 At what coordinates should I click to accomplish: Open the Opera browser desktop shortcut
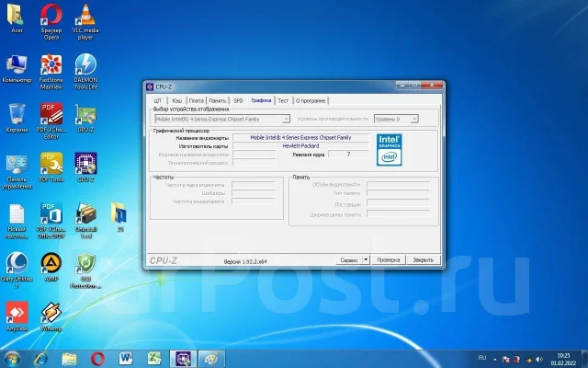(x=51, y=22)
